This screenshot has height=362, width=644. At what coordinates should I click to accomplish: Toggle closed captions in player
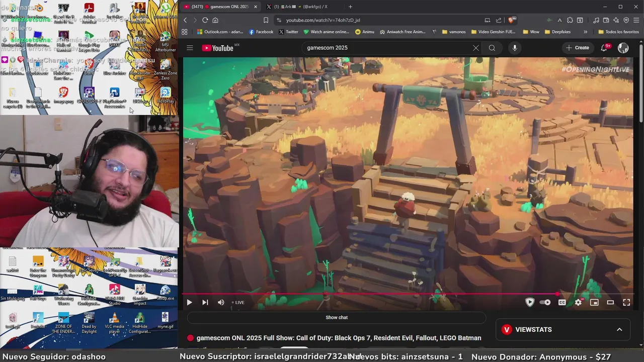coord(562,302)
